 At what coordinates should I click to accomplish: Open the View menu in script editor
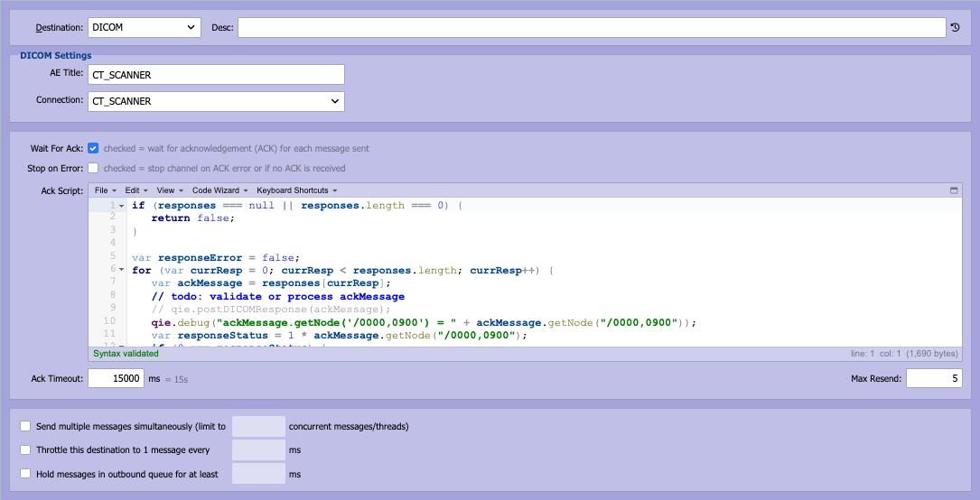[170, 190]
